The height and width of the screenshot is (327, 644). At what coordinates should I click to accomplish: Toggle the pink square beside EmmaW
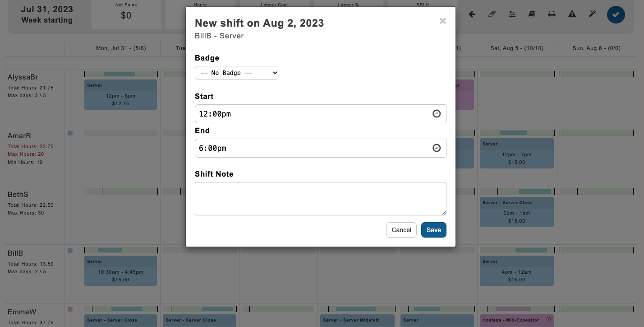pyautogui.click(x=70, y=309)
